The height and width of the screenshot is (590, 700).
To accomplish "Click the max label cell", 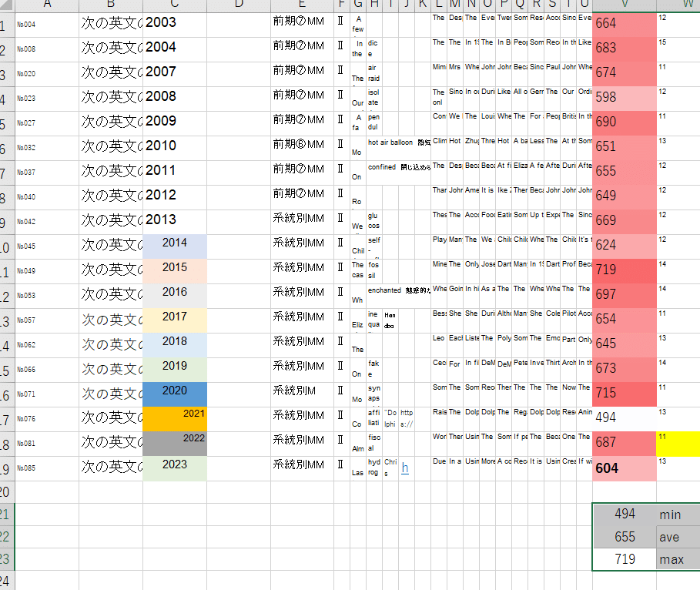I will point(678,559).
